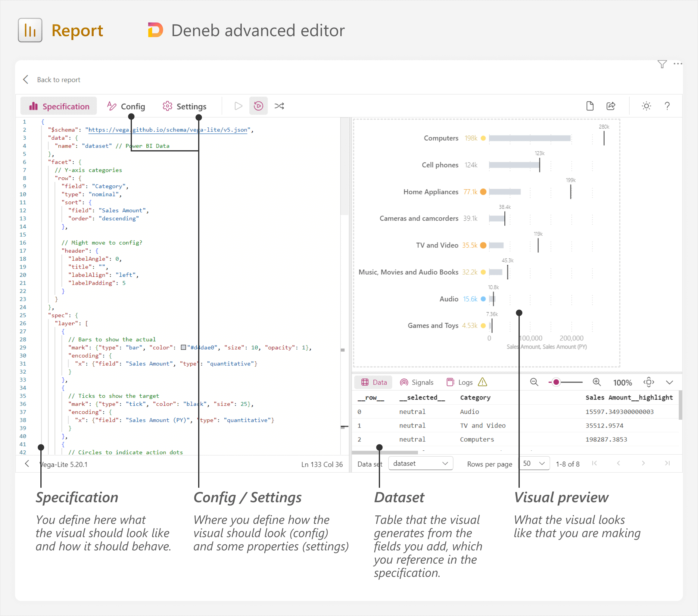The height and width of the screenshot is (616, 698).
Task: Go to first page of data
Action: [x=594, y=463]
